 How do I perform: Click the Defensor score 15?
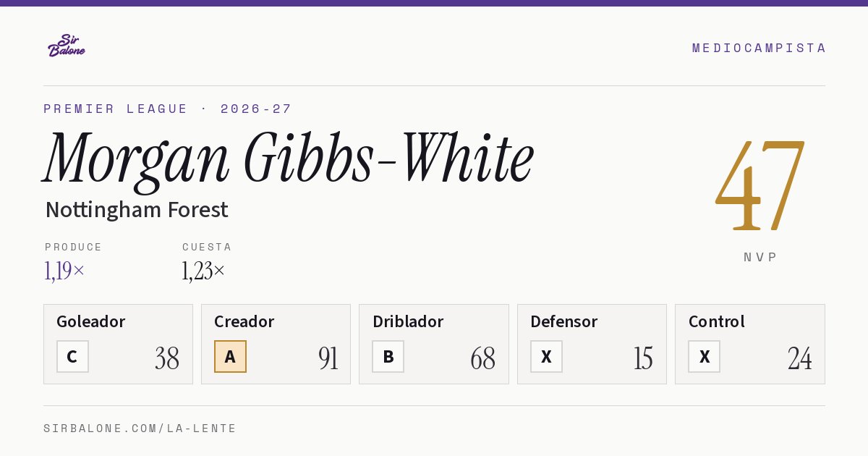pos(643,358)
